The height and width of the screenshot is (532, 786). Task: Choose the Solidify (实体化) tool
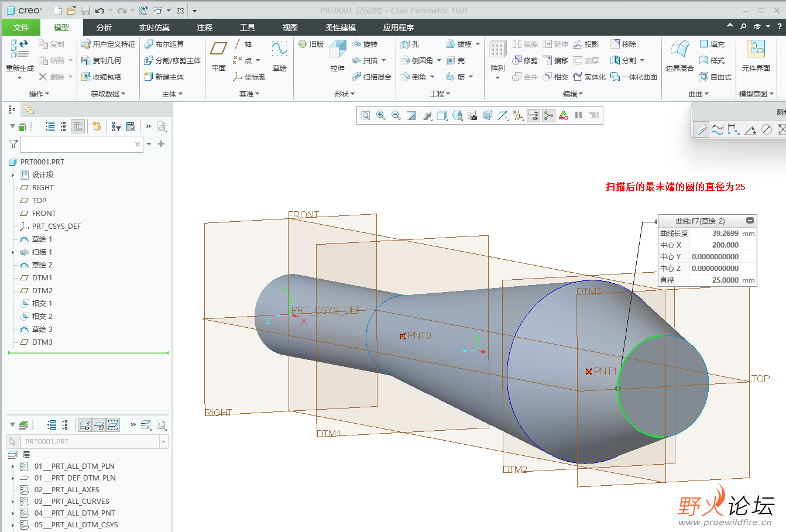589,77
